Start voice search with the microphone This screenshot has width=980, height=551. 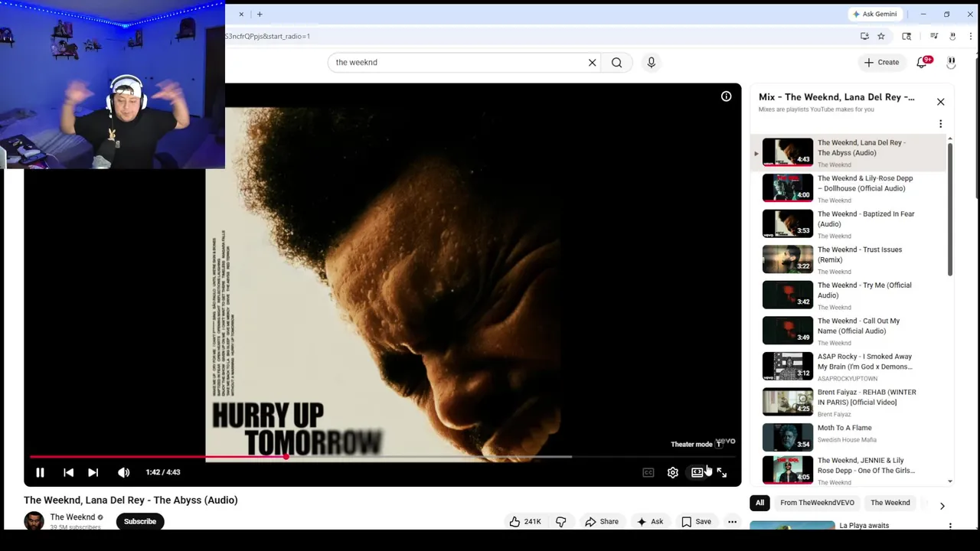651,62
